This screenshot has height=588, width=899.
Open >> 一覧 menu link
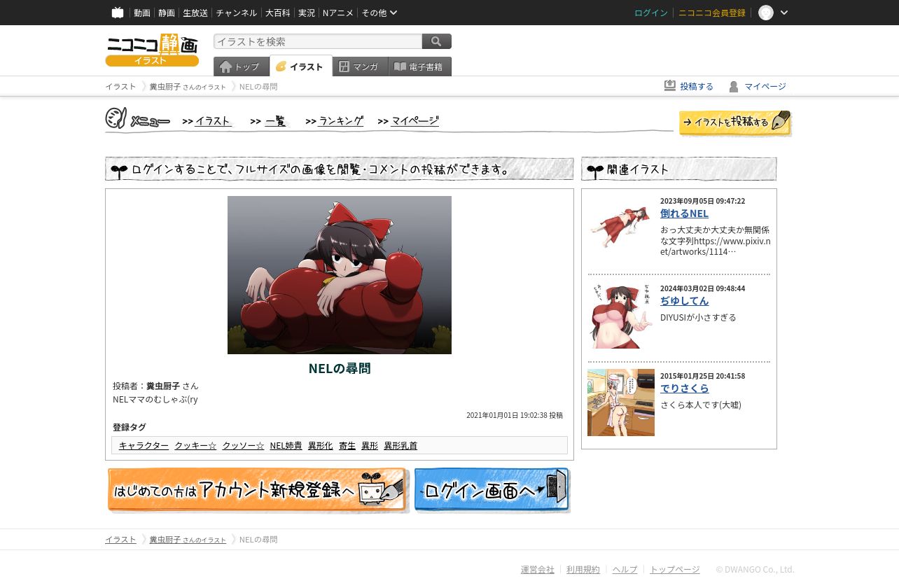pos(269,121)
